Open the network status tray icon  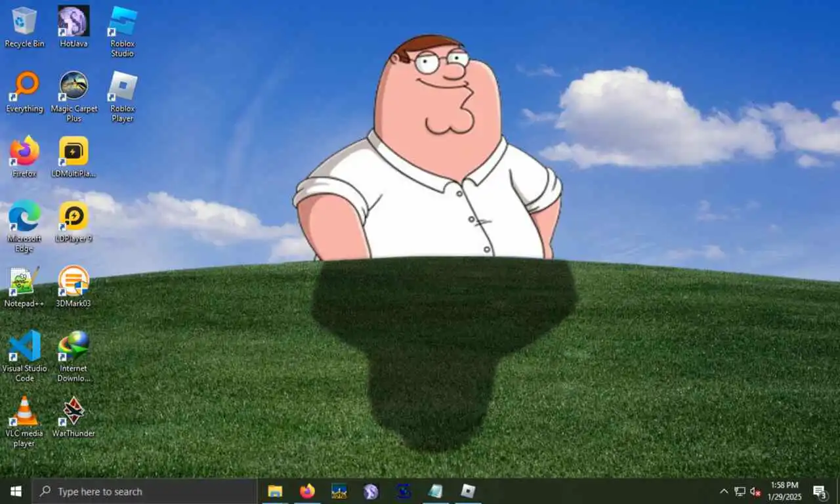740,491
